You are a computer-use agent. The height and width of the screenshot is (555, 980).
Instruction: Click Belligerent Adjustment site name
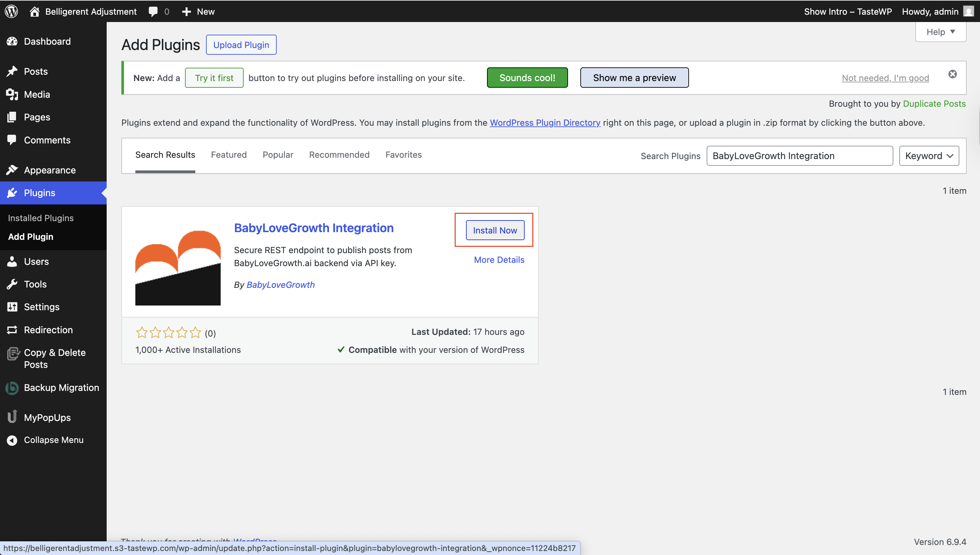pyautogui.click(x=91, y=11)
